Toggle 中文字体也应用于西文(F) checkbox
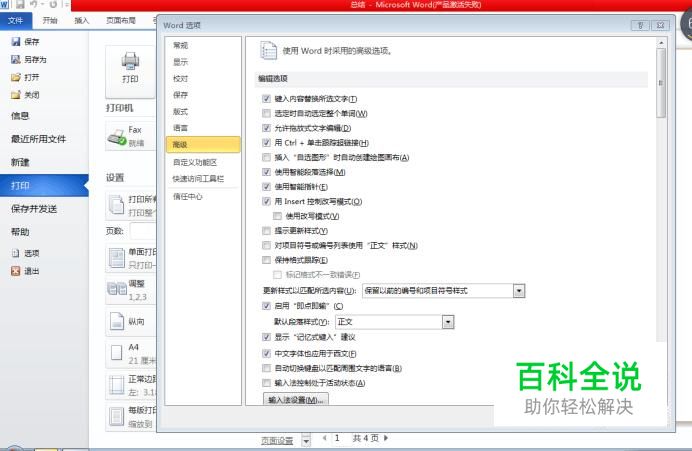Image resolution: width=692 pixels, height=451 pixels. pyautogui.click(x=266, y=353)
